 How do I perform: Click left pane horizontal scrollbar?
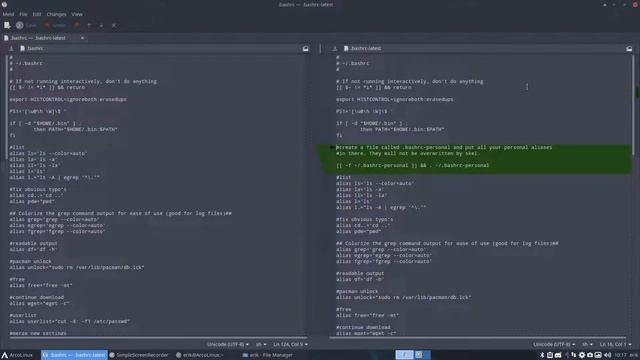(x=158, y=338)
